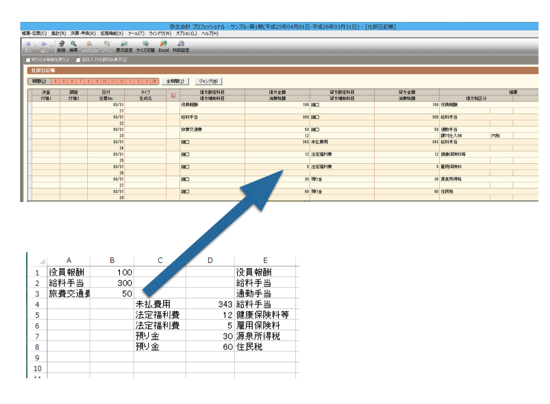Click the 借方勘定科目 column header
Viewport: 550px width, 404px height.
212,92
